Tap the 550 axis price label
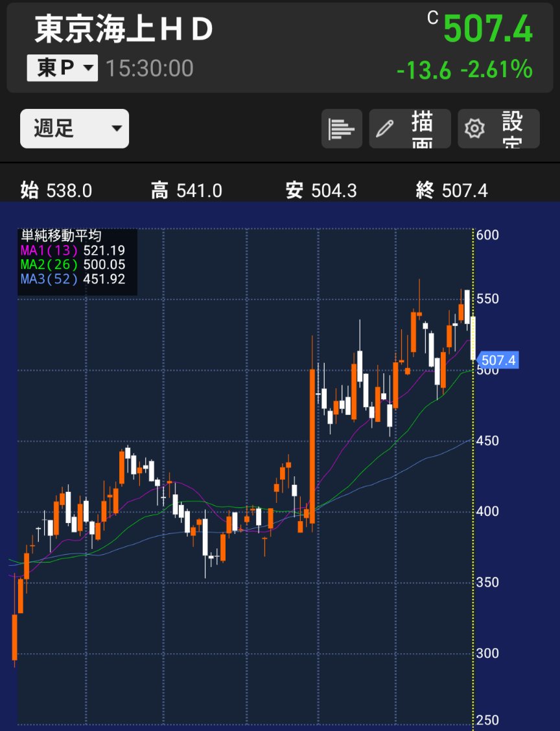 coord(487,298)
